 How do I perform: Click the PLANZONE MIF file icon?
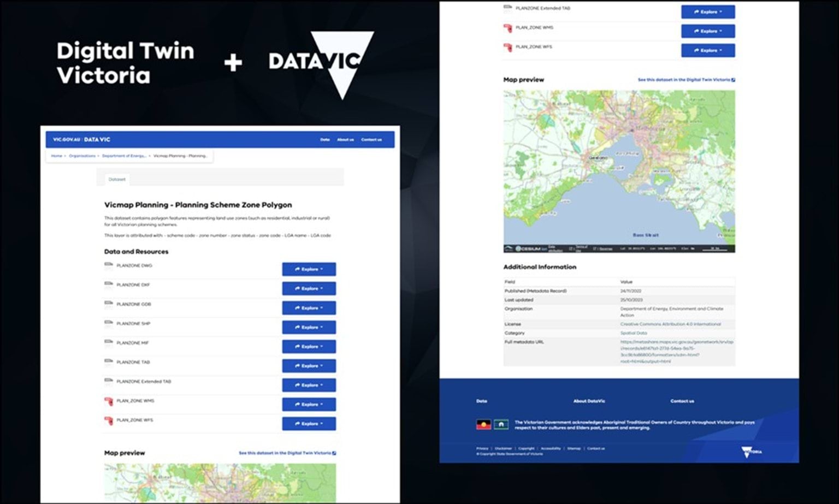[x=108, y=343]
